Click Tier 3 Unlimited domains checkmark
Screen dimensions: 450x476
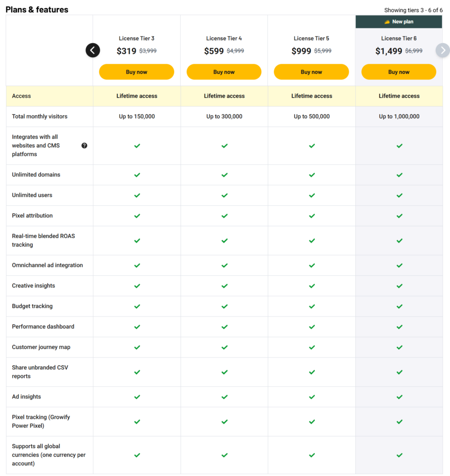pyautogui.click(x=137, y=175)
